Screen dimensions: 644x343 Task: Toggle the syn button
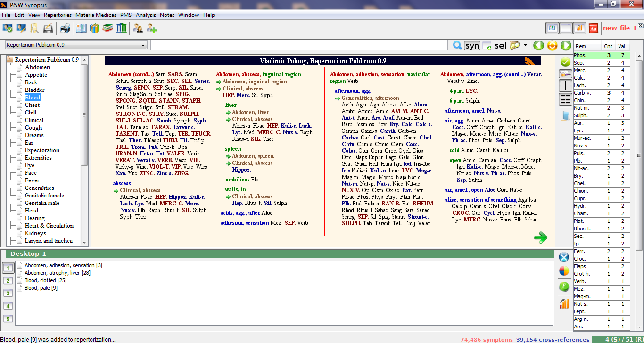tap(471, 45)
